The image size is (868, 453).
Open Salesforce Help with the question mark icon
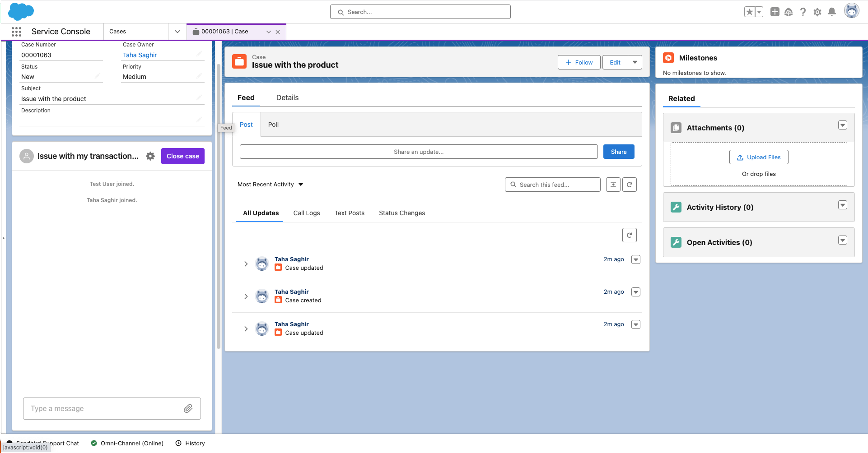[x=803, y=12]
